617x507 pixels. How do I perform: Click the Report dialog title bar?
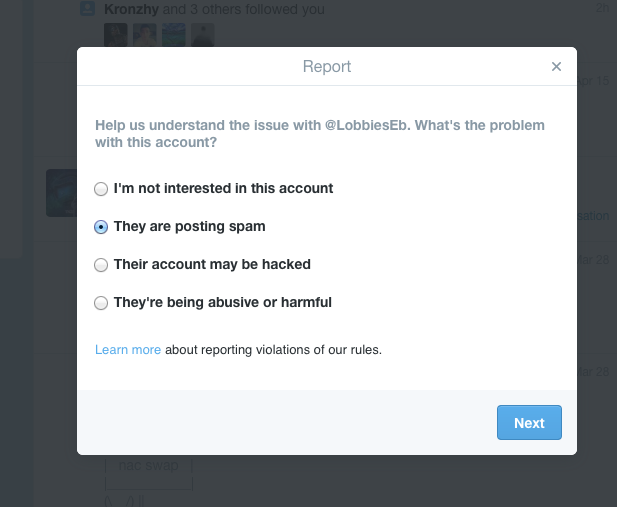coord(327,66)
